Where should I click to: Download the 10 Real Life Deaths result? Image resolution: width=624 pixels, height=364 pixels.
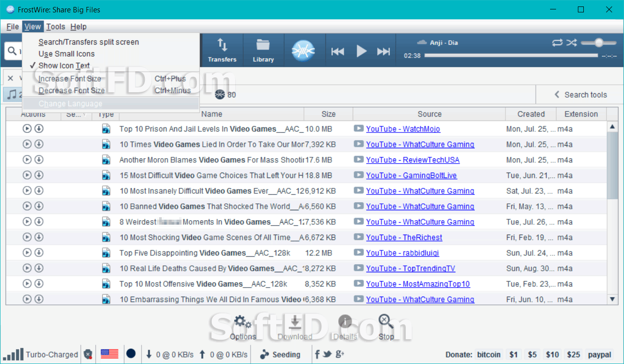[39, 268]
